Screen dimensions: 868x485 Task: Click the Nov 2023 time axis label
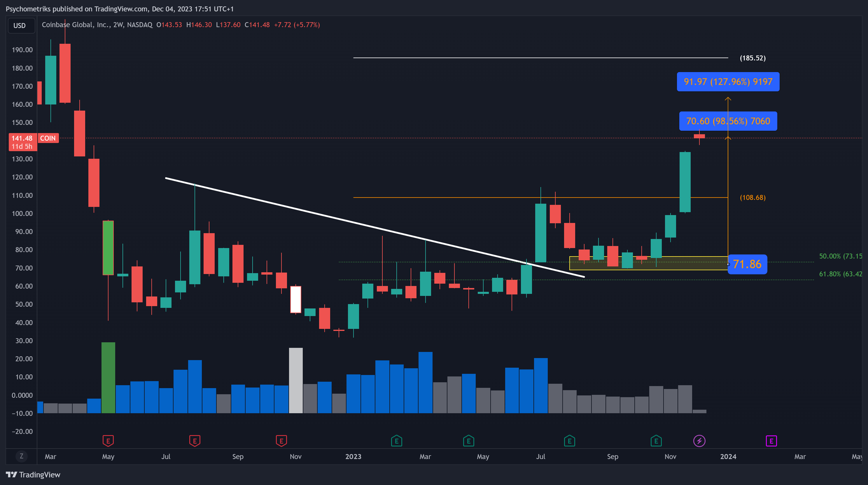670,456
